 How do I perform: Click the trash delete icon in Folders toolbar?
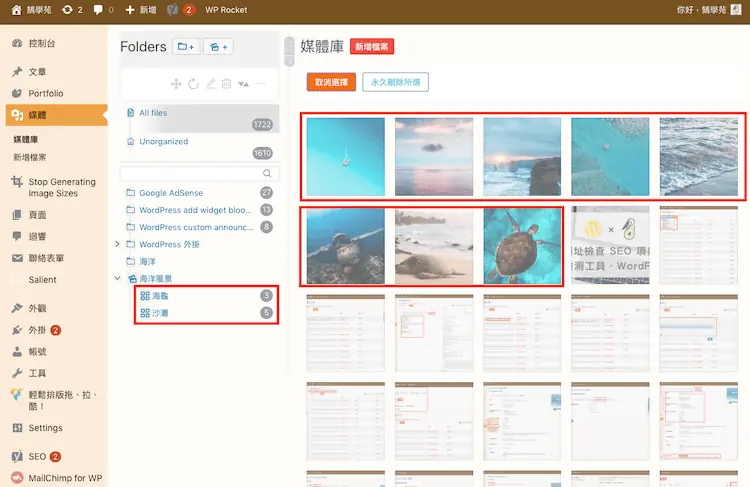tap(226, 84)
